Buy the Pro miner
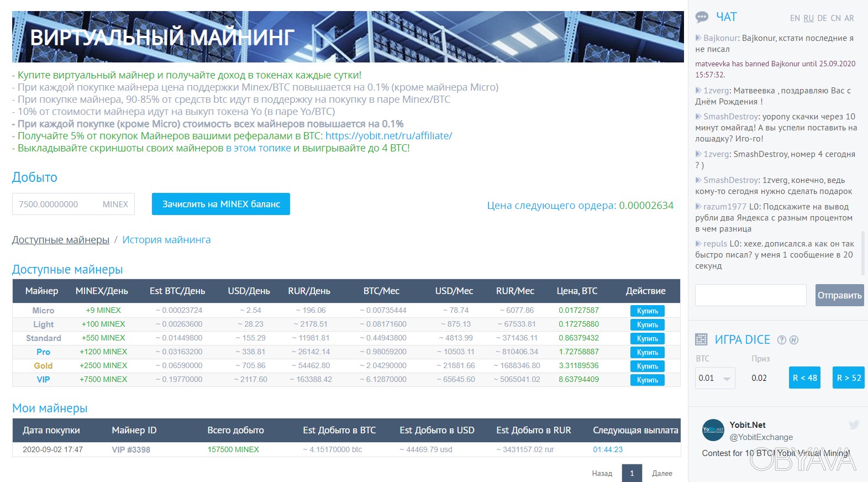The image size is (868, 482). 647,352
